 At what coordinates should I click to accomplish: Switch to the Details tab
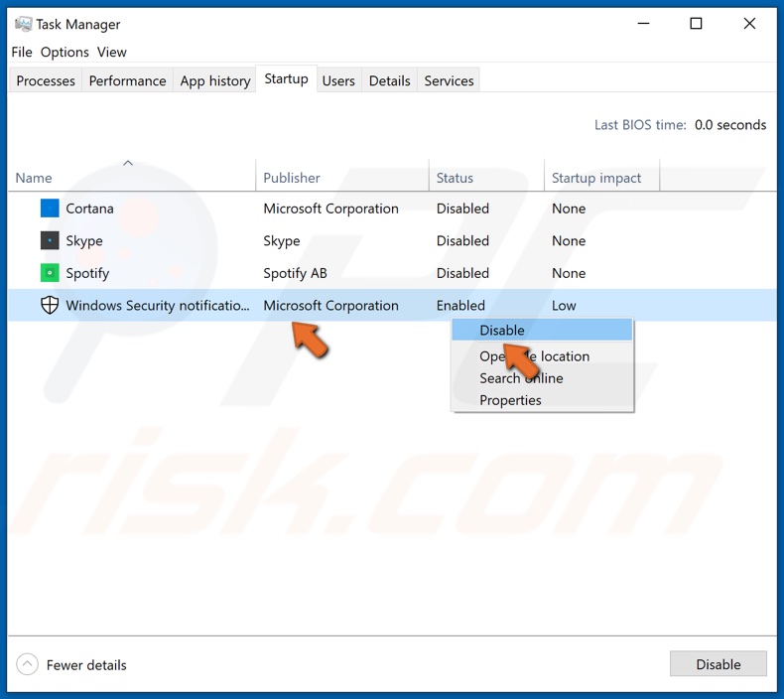click(389, 80)
